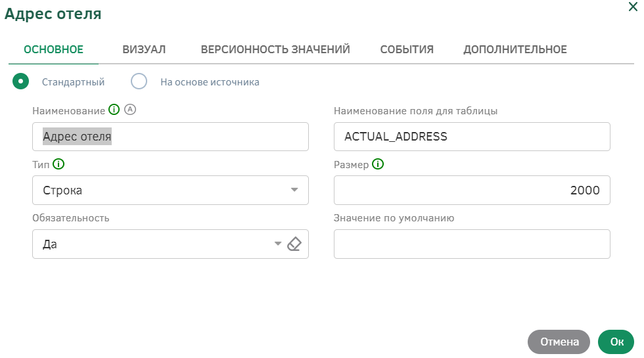The height and width of the screenshot is (358, 644).
Task: Select the Стандартный radio option
Action: click(x=20, y=81)
